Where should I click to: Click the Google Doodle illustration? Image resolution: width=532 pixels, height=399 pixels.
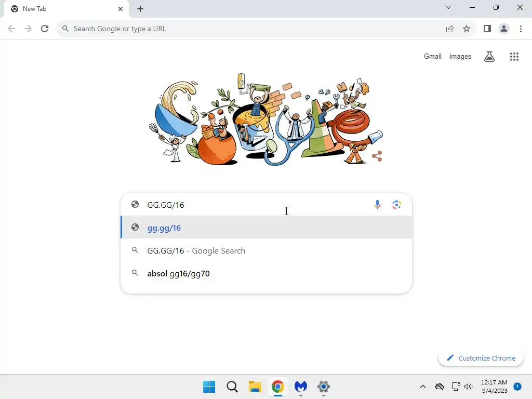click(x=266, y=119)
